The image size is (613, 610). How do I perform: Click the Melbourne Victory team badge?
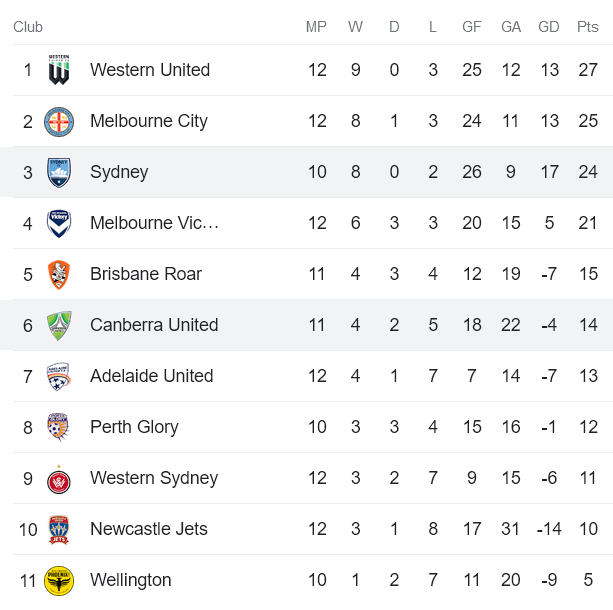click(59, 223)
